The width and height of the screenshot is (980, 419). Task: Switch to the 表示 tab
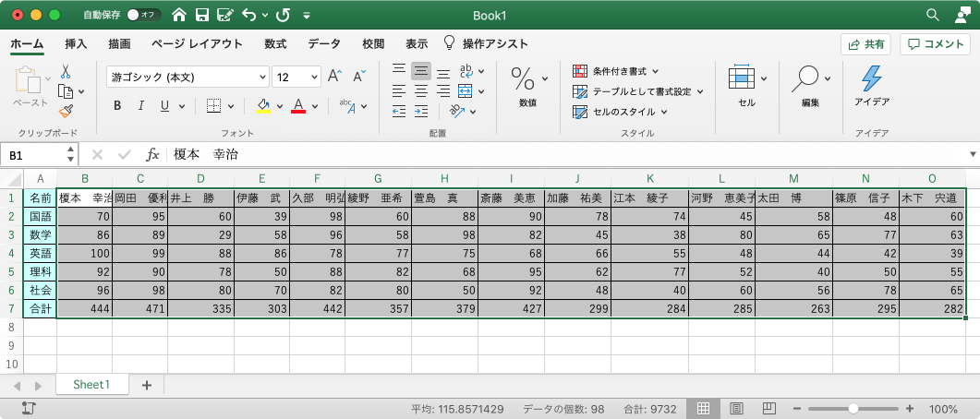click(x=417, y=43)
